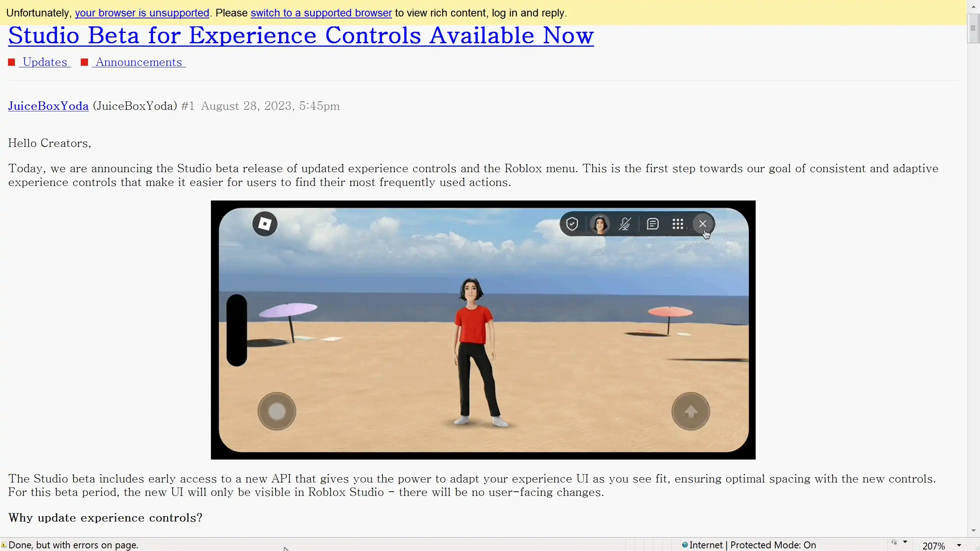Image resolution: width=980 pixels, height=551 pixels.
Task: Click 'your browser is unsupported' link
Action: pyautogui.click(x=142, y=13)
